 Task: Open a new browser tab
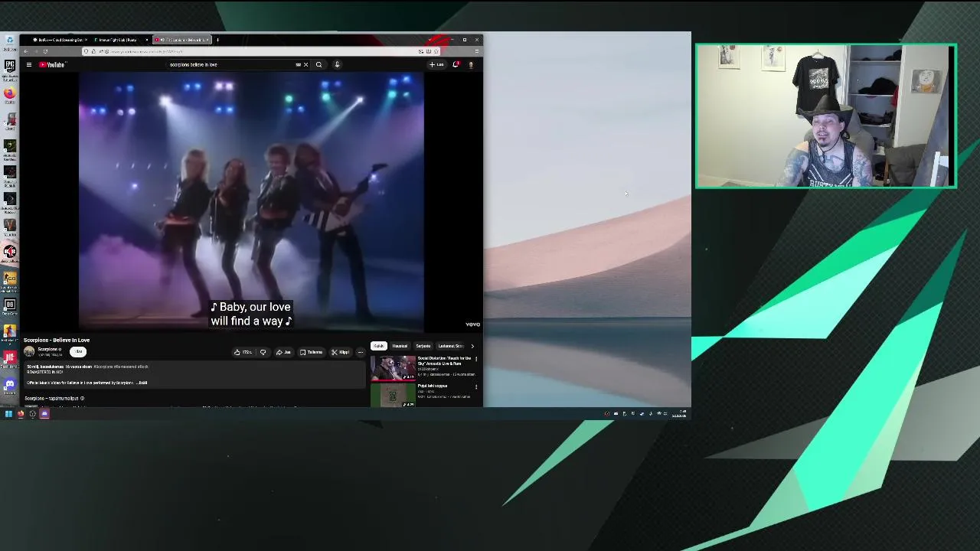217,40
